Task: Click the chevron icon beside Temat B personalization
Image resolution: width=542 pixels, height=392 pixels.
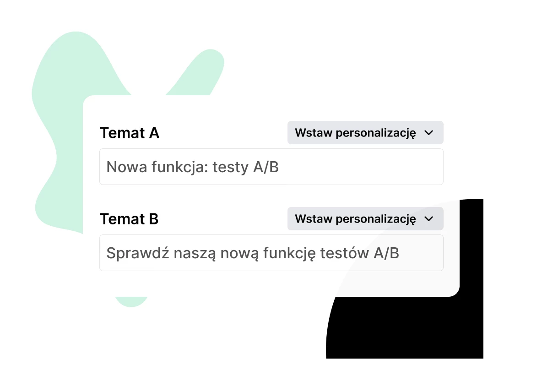Action: tap(429, 219)
